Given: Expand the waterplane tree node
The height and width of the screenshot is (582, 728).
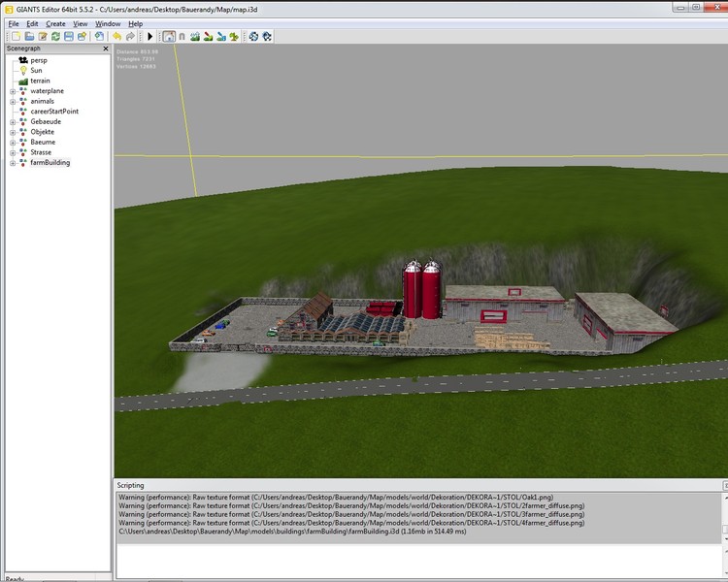Looking at the screenshot, I should coord(13,91).
